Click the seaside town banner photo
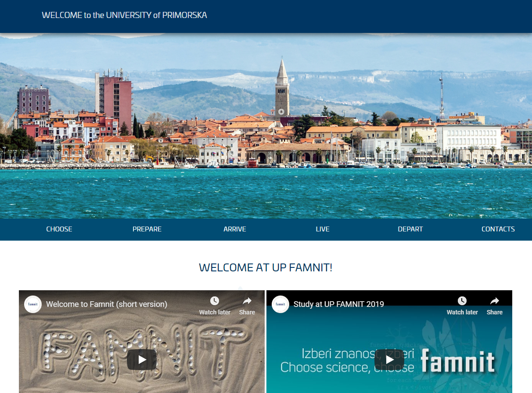The height and width of the screenshot is (393, 532). coord(266,127)
